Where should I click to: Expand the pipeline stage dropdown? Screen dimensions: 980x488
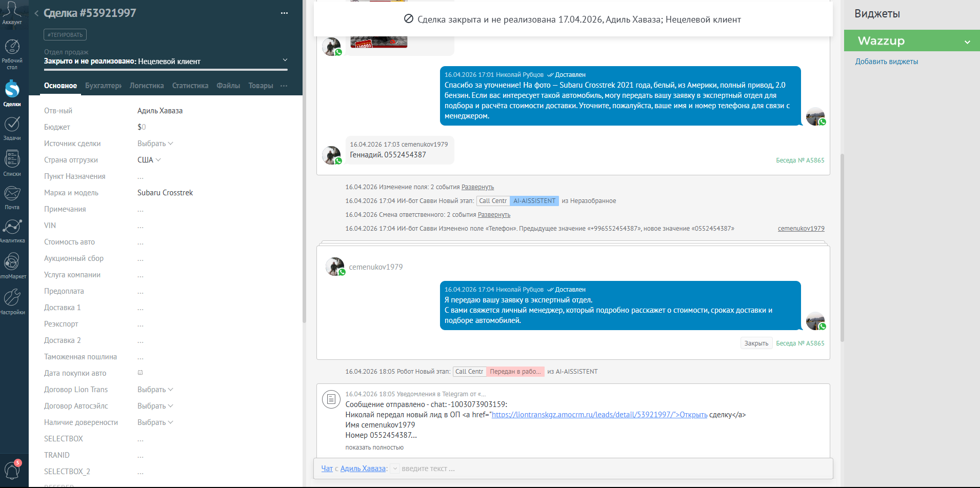(285, 60)
